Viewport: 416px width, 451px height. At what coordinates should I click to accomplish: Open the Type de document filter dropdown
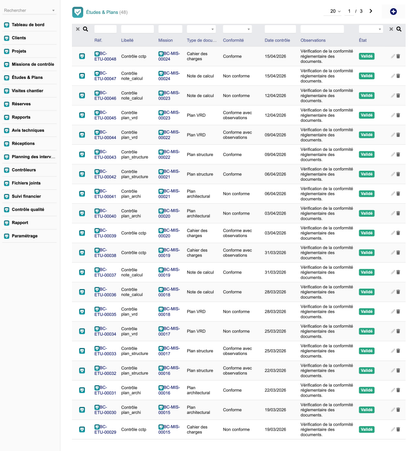[x=201, y=29]
